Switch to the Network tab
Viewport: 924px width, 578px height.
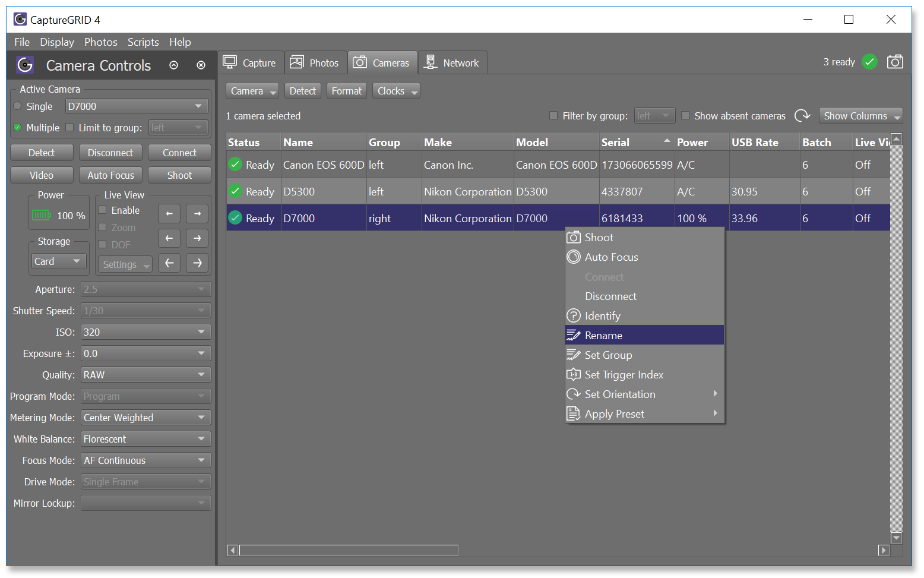(452, 62)
